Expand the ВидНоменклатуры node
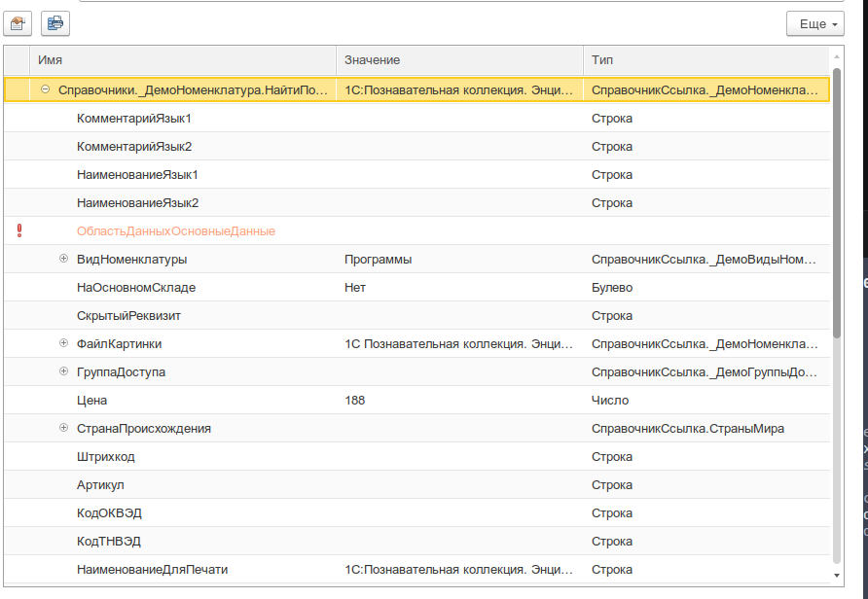The height and width of the screenshot is (599, 868). point(63,259)
